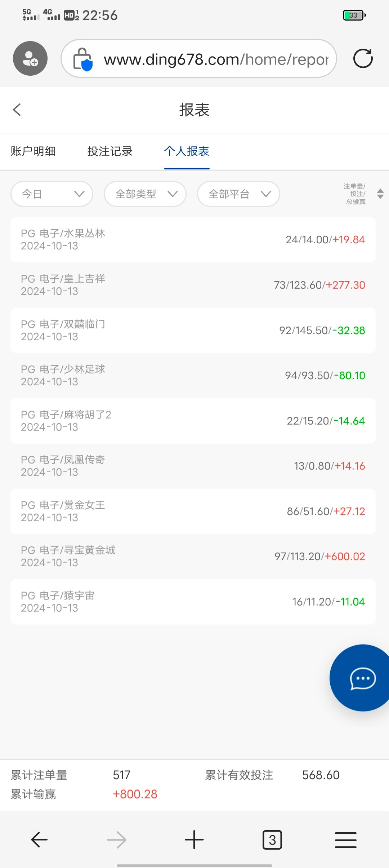
Task: Tap the site security lock icon
Action: (82, 59)
